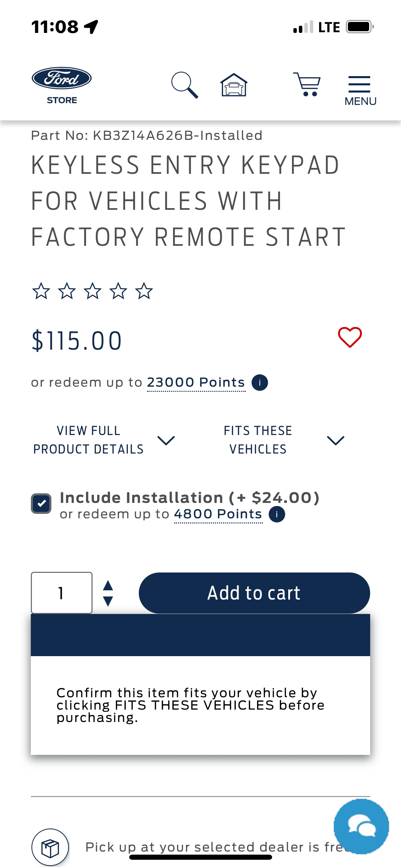Open the live chat bubble
Image resolution: width=401 pixels, height=868 pixels.
(x=361, y=827)
